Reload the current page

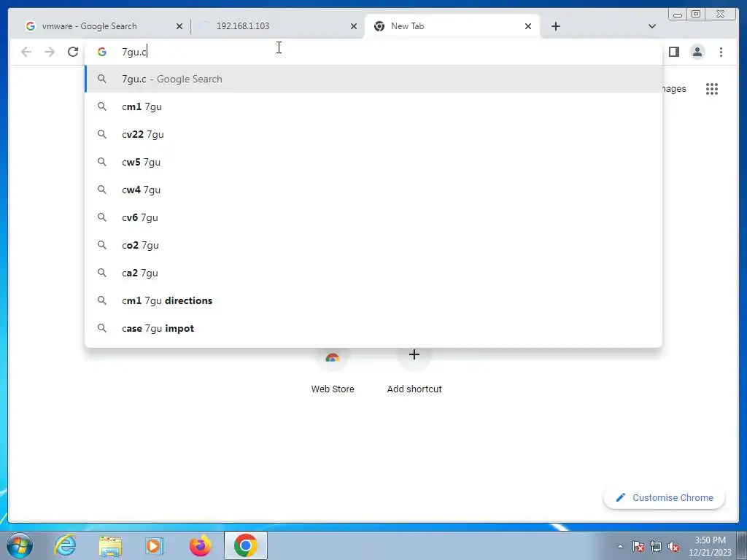point(73,52)
